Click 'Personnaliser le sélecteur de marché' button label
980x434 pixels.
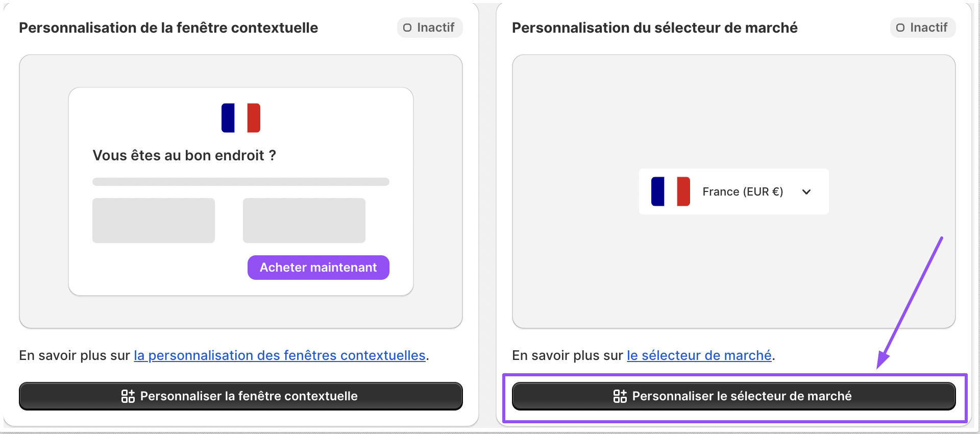pos(742,396)
